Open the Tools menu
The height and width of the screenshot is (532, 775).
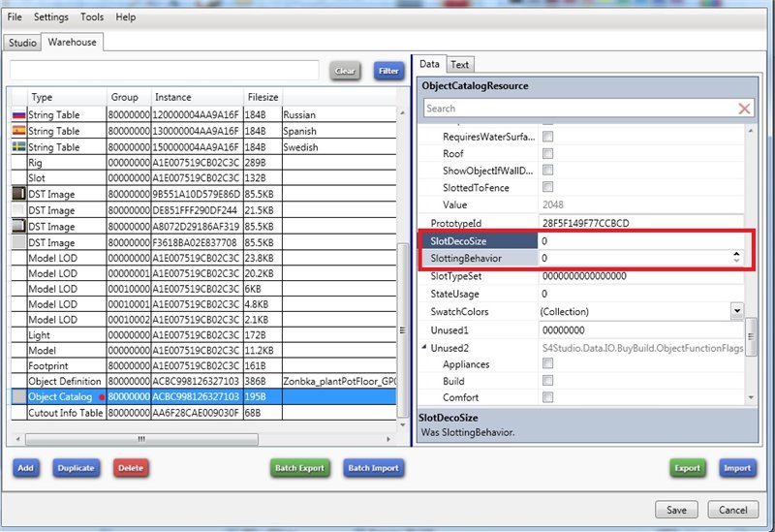92,17
